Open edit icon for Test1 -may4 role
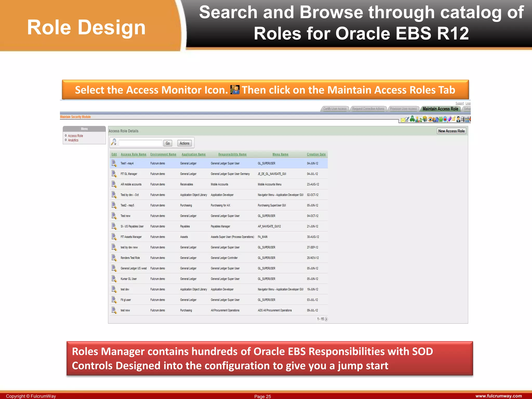Image resolution: width=532 pixels, height=399 pixels. 114,163
